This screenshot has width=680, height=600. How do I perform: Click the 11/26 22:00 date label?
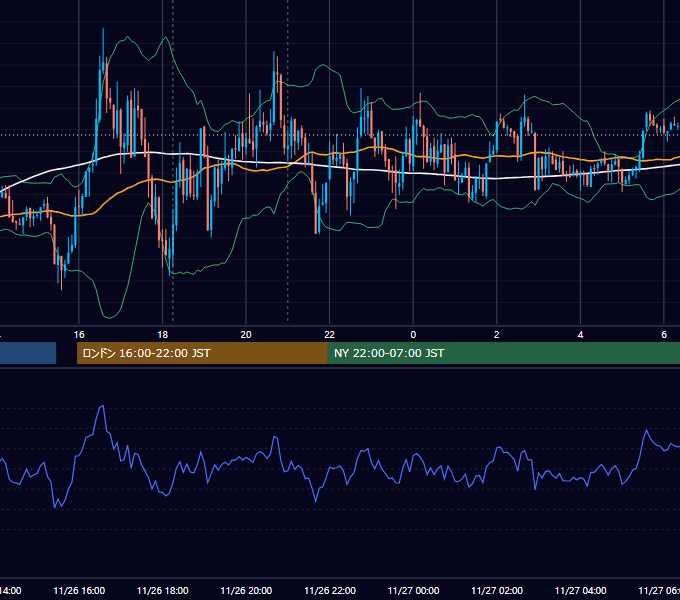point(330,590)
